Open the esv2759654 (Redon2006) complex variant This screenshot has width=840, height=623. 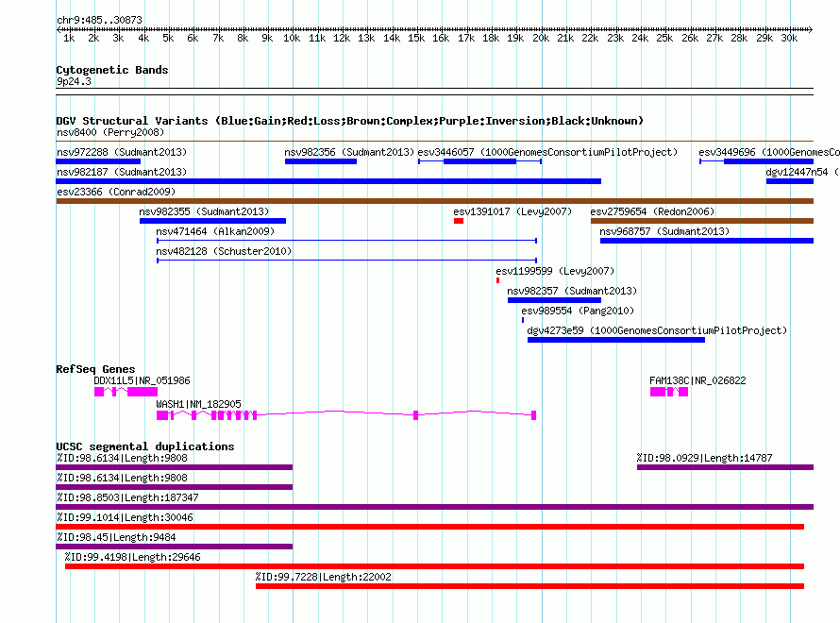pyautogui.click(x=702, y=221)
